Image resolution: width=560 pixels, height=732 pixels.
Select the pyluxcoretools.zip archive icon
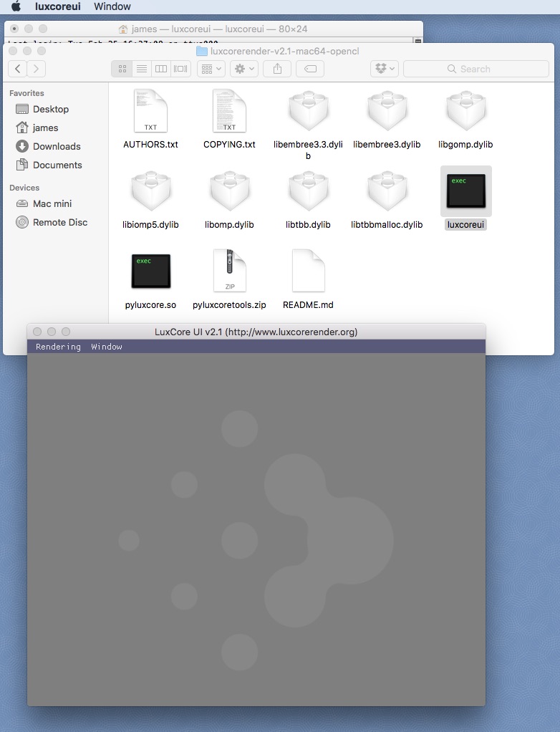pos(229,271)
